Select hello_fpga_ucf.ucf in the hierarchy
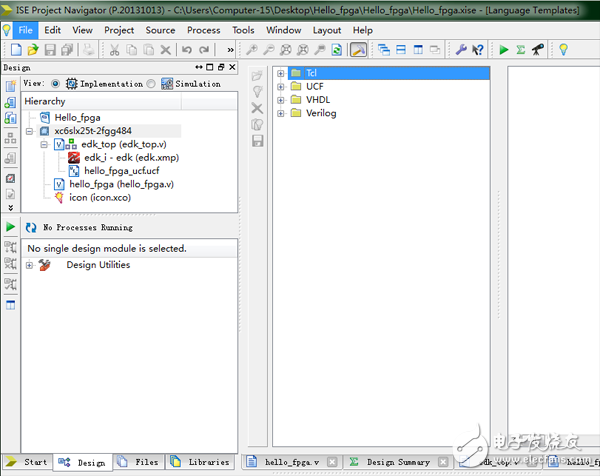 (121, 171)
